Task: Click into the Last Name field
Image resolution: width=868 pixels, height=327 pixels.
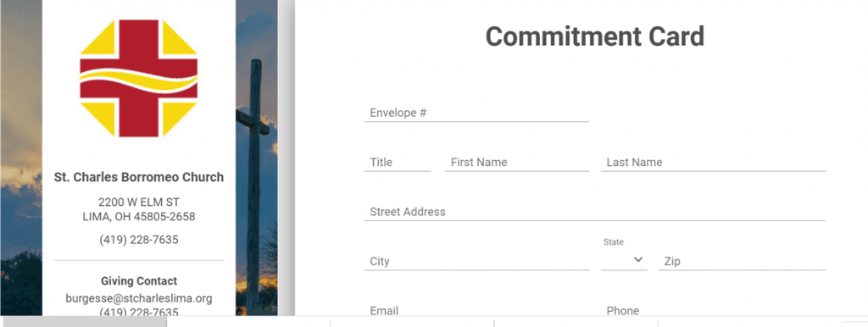Action: pyautogui.click(x=713, y=162)
